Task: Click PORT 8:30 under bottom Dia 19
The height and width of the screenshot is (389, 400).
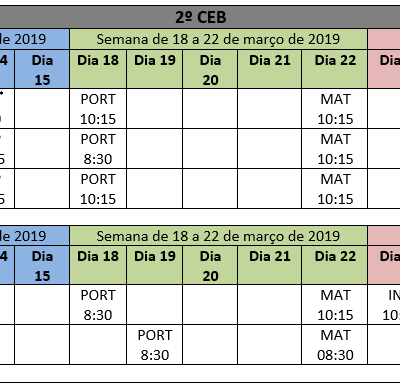Action: coord(155,345)
